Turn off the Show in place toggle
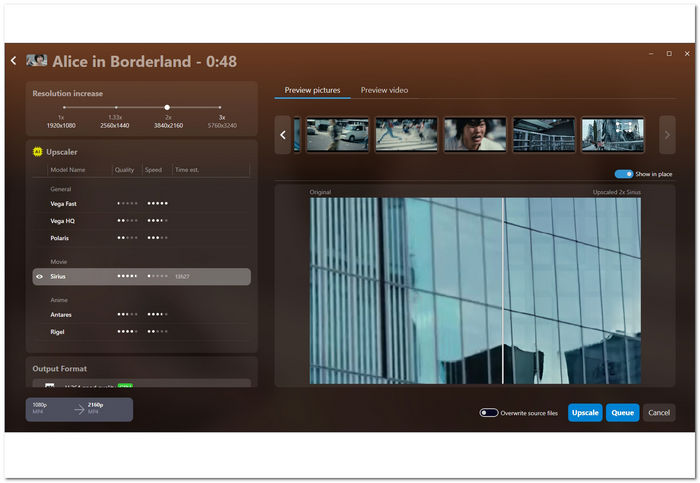 coord(624,174)
